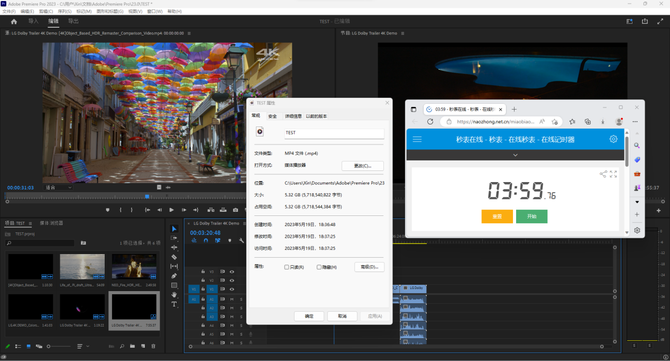Open the File menu in Premiere
The height and width of the screenshot is (361, 670).
tap(9, 12)
